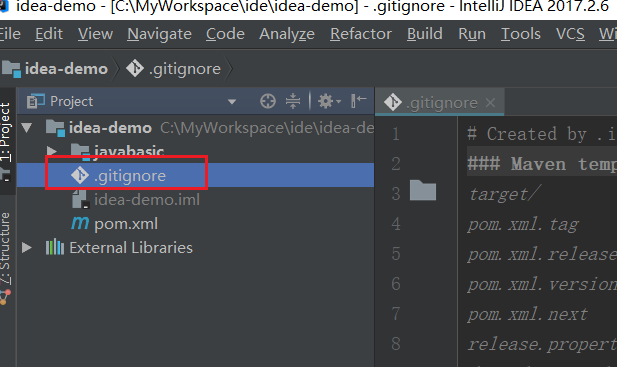This screenshot has height=367, width=617.
Task: Click the Maven m icon of pom.xml
Action: click(80, 223)
